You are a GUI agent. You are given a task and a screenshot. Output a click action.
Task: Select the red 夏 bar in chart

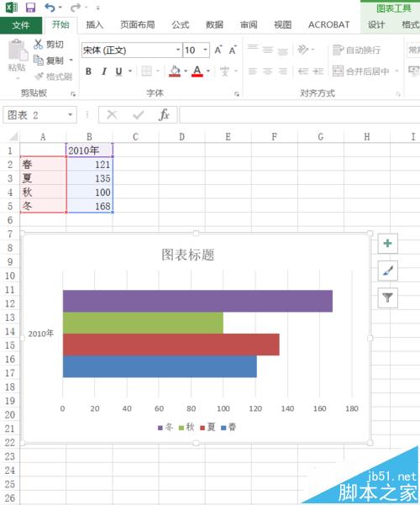click(171, 345)
